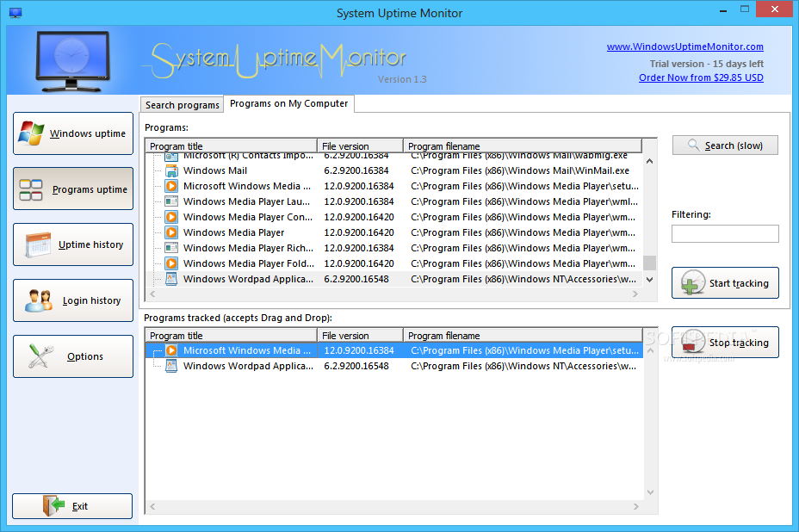The width and height of the screenshot is (799, 532).
Task: Open the Uptime history view
Action: click(73, 244)
